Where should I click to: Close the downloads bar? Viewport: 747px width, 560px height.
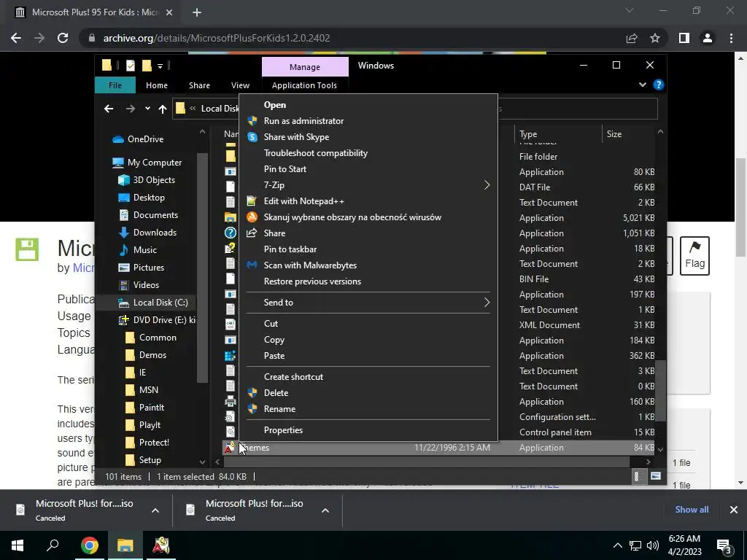coord(734,510)
